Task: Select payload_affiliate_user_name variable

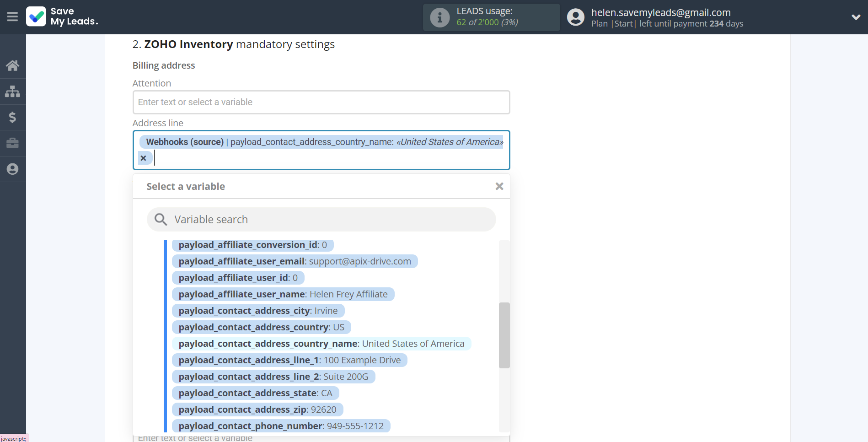Action: point(283,294)
